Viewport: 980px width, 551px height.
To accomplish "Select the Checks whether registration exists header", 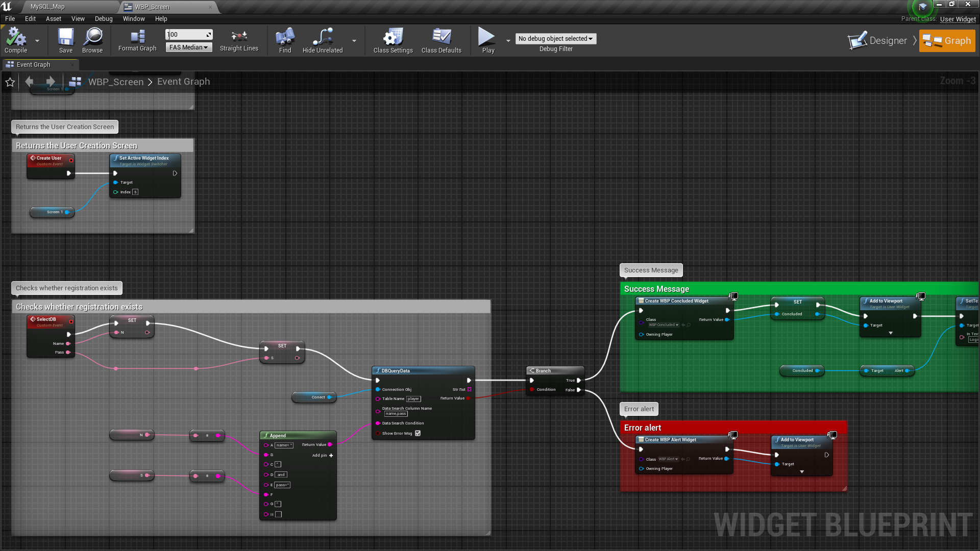I will pyautogui.click(x=251, y=307).
